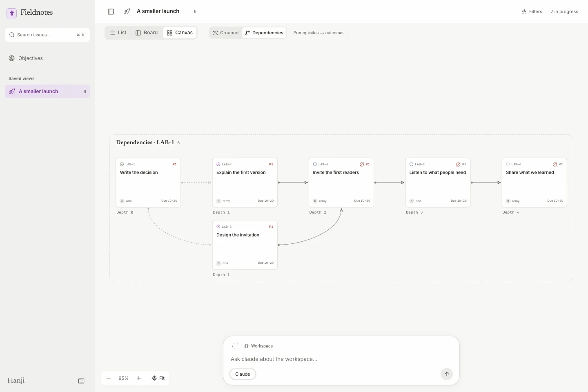Toggle the sidebar panel icon

tap(111, 11)
